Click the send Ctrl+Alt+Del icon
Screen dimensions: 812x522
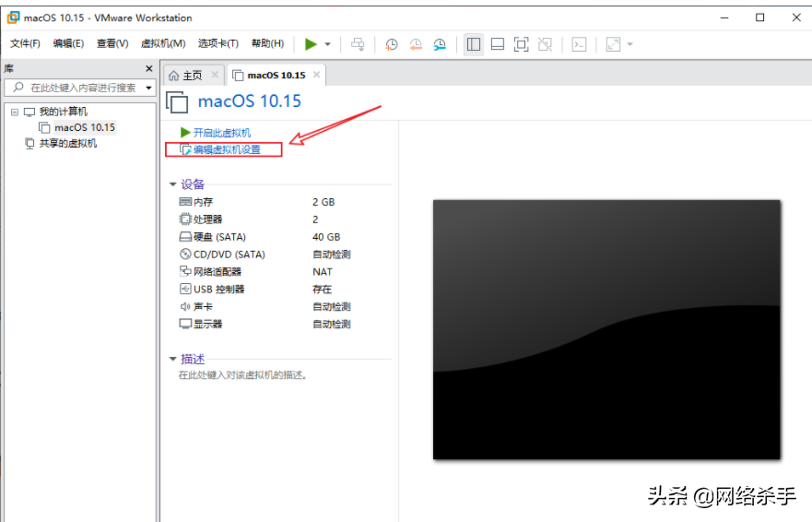click(x=358, y=44)
